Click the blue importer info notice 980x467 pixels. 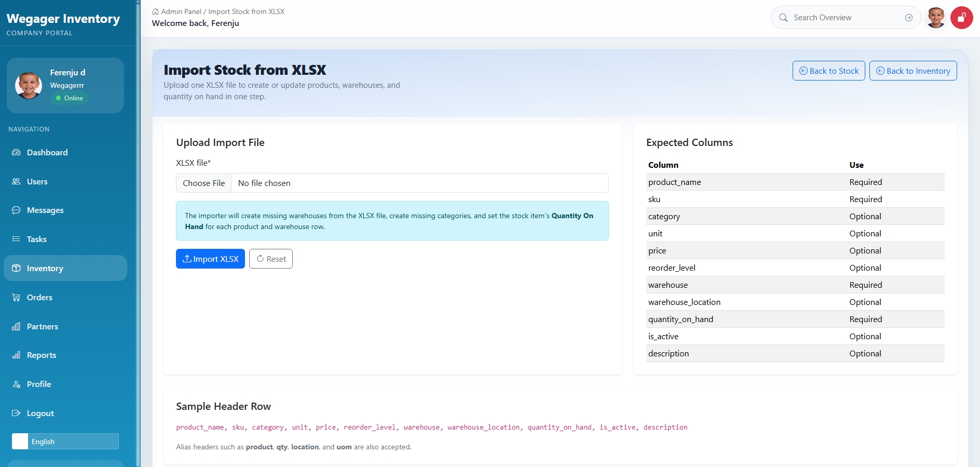[392, 221]
